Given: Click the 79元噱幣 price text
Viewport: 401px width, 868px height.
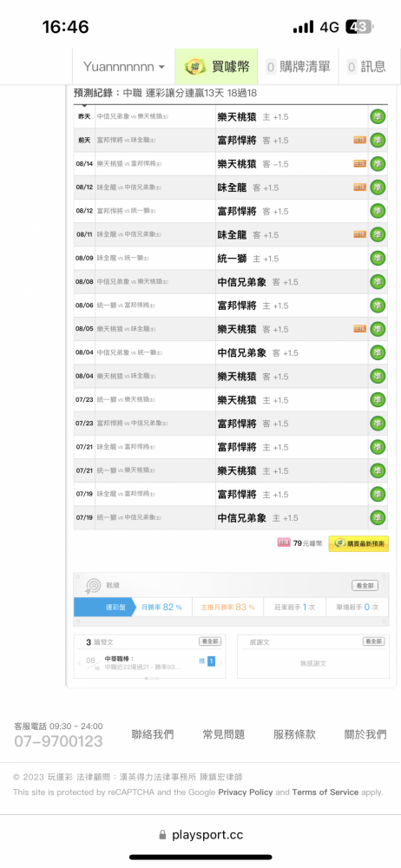Looking at the screenshot, I should tap(309, 543).
